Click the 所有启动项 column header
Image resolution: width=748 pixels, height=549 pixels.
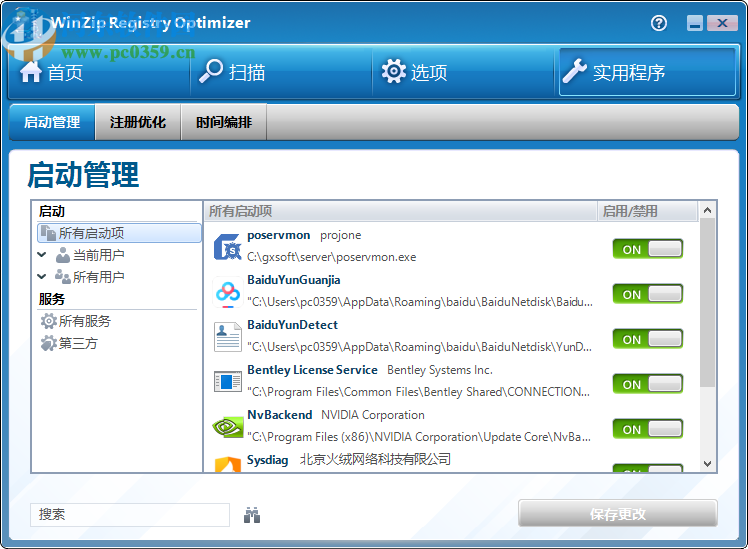pos(400,211)
